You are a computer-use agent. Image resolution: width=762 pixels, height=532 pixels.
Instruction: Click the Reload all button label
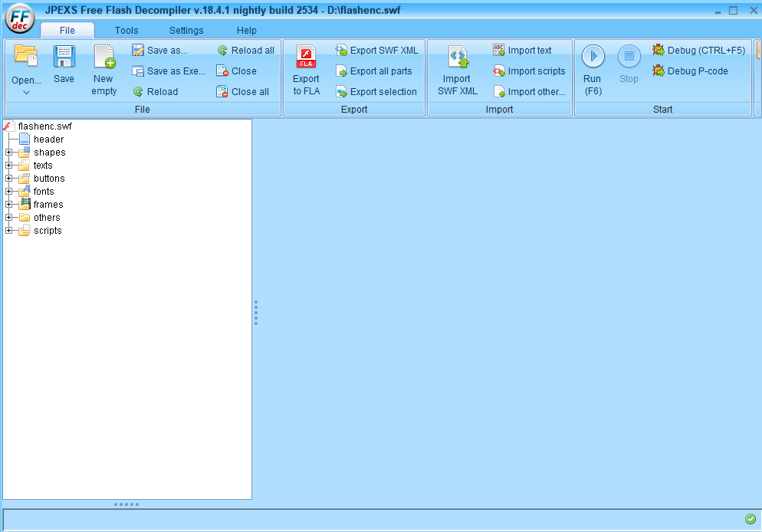[x=253, y=51]
